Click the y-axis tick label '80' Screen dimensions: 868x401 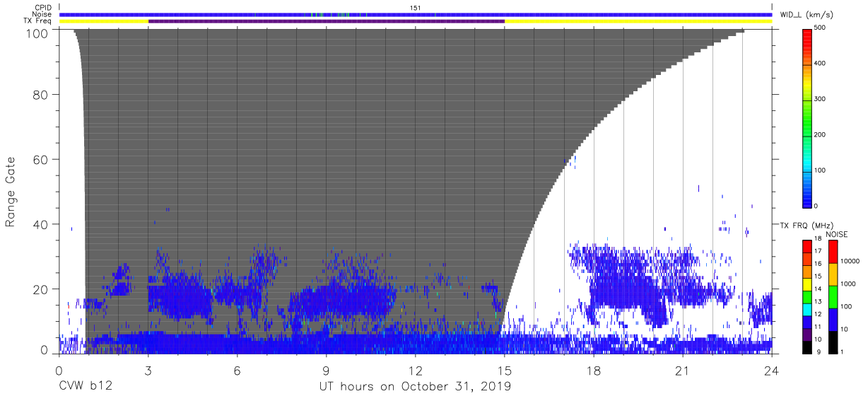pos(40,95)
